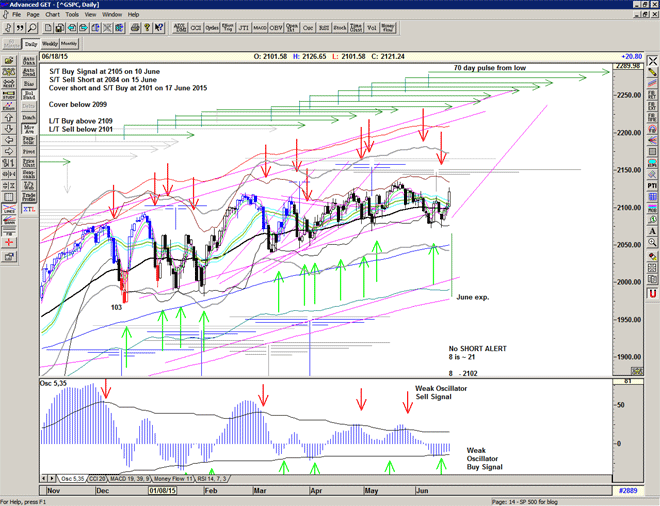The height and width of the screenshot is (506, 660).
Task: Open the File menu dropdown
Action: coord(16,15)
